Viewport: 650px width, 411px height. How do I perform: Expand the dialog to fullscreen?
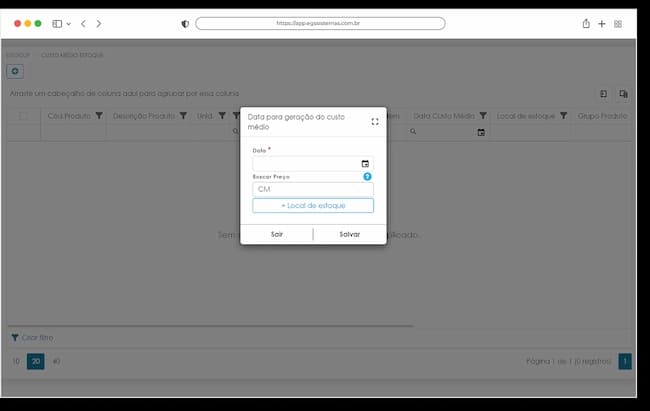click(x=375, y=122)
